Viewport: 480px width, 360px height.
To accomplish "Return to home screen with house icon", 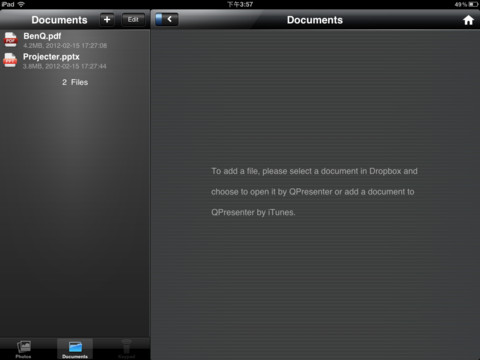I will 468,20.
